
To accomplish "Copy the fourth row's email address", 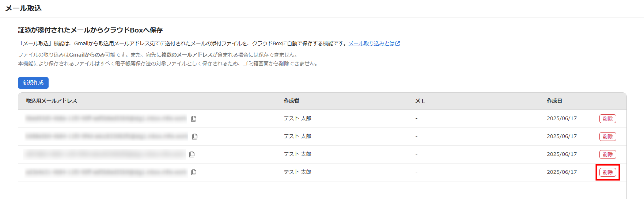I will [194, 172].
